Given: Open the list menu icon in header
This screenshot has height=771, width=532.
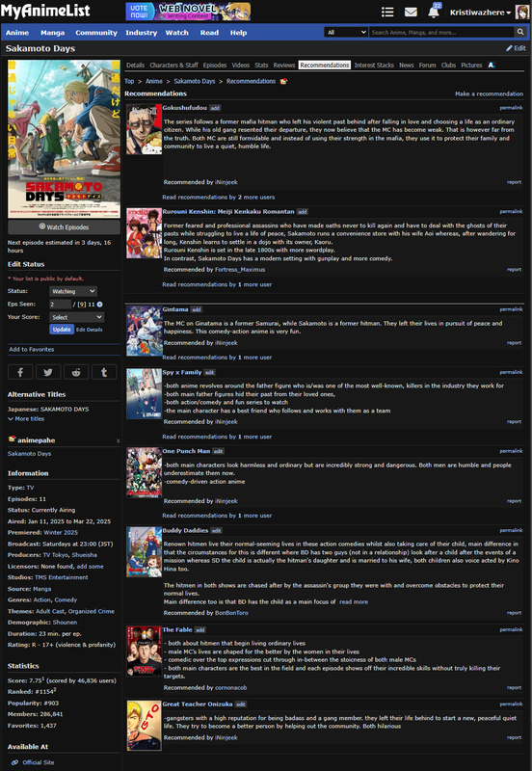Looking at the screenshot, I should point(387,12).
